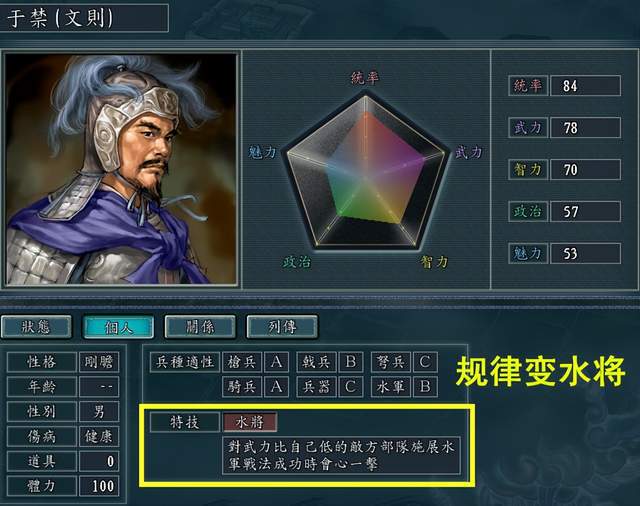Click the 于禁 character portrait
The height and width of the screenshot is (506, 640).
(x=121, y=169)
